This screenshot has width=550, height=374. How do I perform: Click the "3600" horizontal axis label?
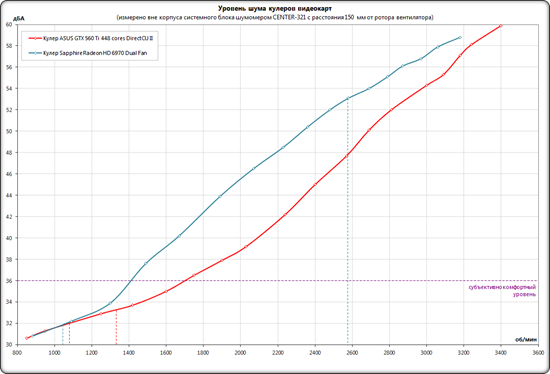538,352
